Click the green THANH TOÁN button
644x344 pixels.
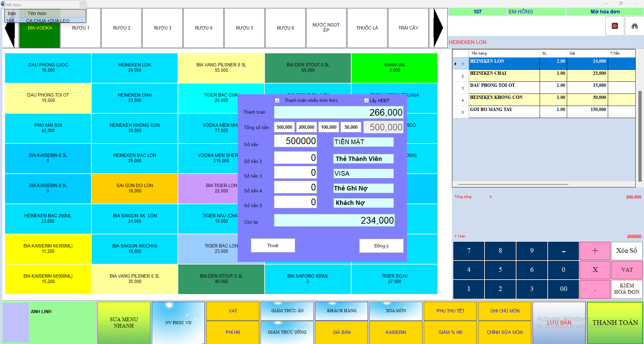615,323
